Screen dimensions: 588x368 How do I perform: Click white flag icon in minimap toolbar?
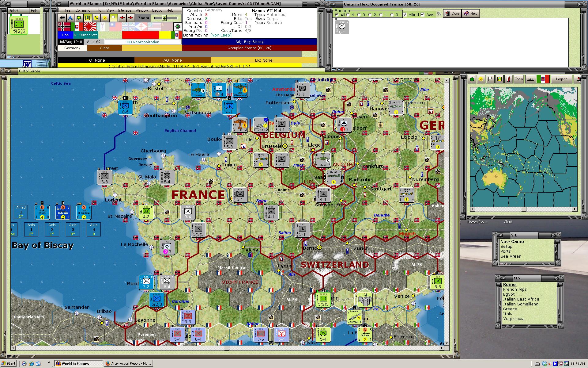pos(490,79)
